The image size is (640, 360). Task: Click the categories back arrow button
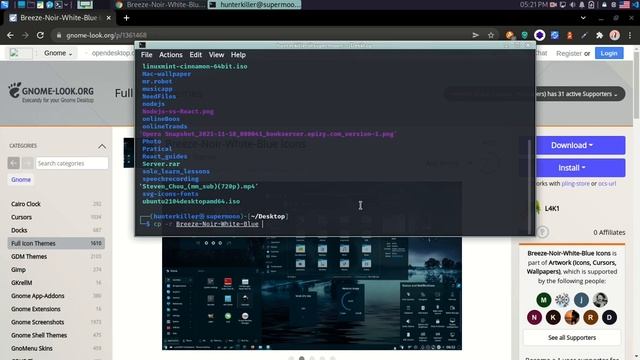[x=13, y=163]
